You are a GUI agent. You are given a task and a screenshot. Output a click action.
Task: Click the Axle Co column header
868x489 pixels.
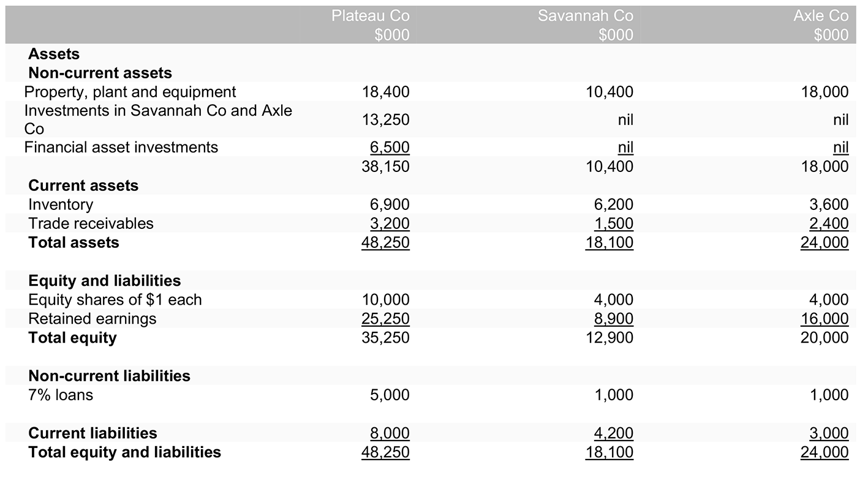coord(821,16)
